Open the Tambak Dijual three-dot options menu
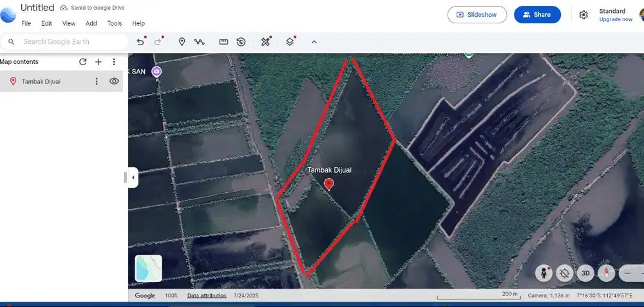 97,81
